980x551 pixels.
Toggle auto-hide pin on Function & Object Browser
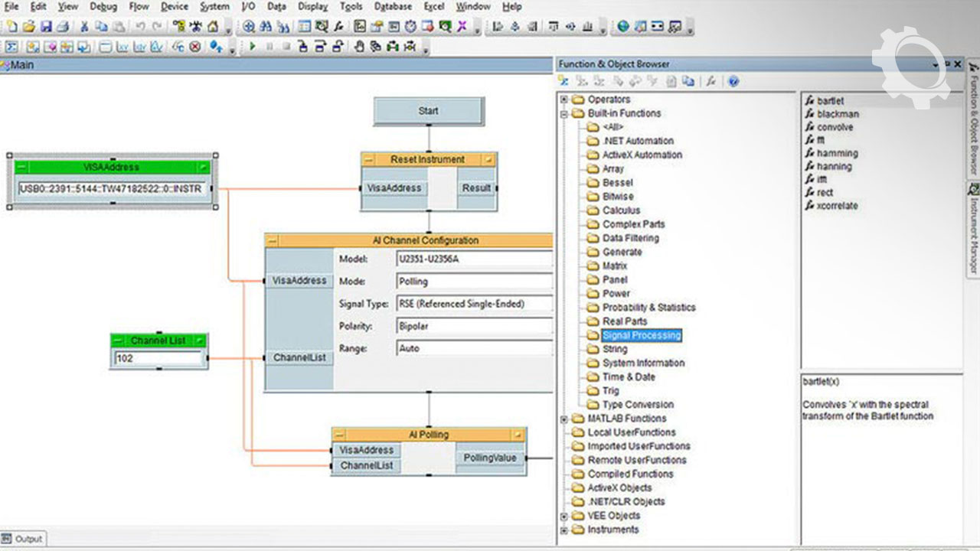click(x=946, y=65)
